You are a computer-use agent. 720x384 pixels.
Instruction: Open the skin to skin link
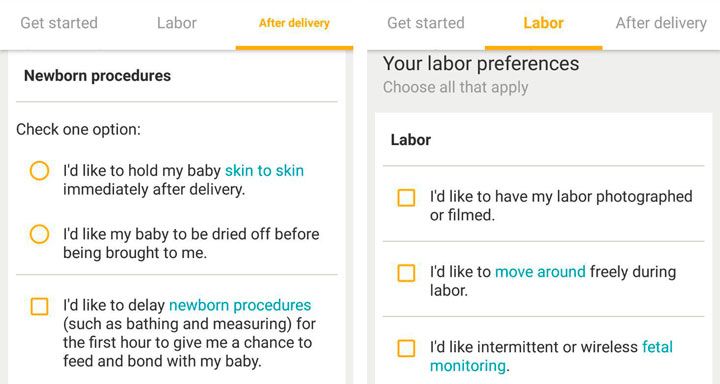[264, 170]
